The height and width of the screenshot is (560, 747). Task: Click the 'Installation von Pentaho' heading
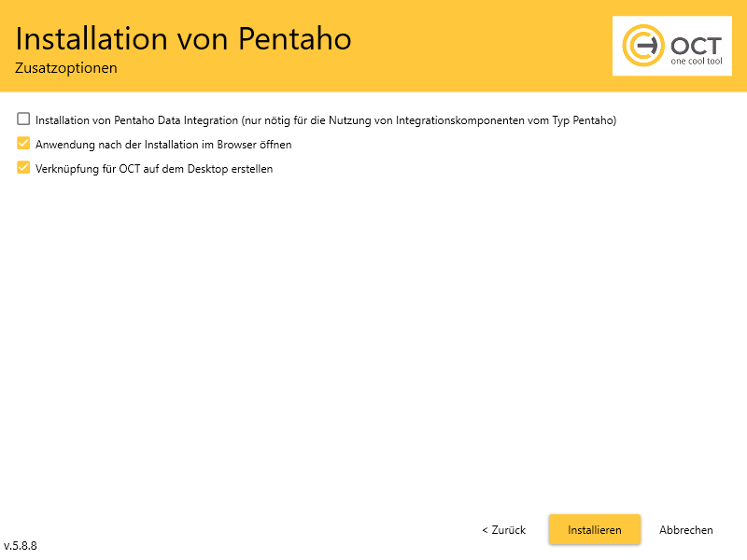point(183,38)
